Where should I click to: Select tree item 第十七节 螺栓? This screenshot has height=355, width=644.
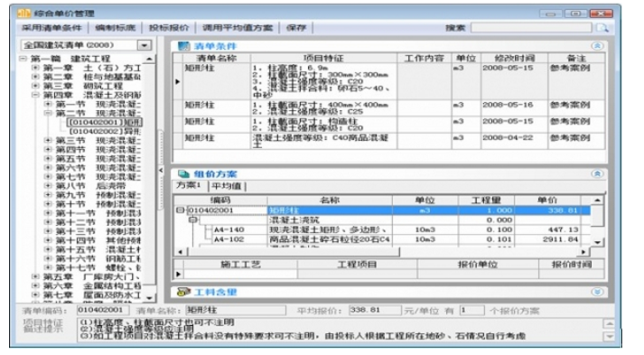[98, 268]
